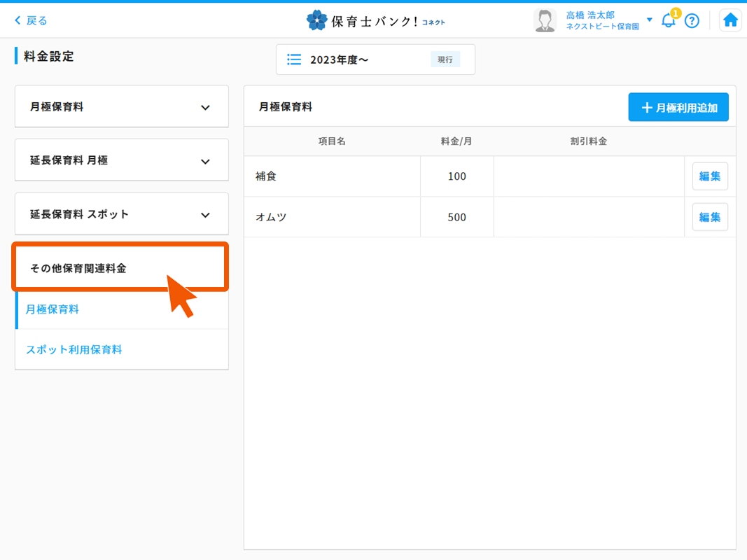Click the user name 高橋 浩太郎

590,15
